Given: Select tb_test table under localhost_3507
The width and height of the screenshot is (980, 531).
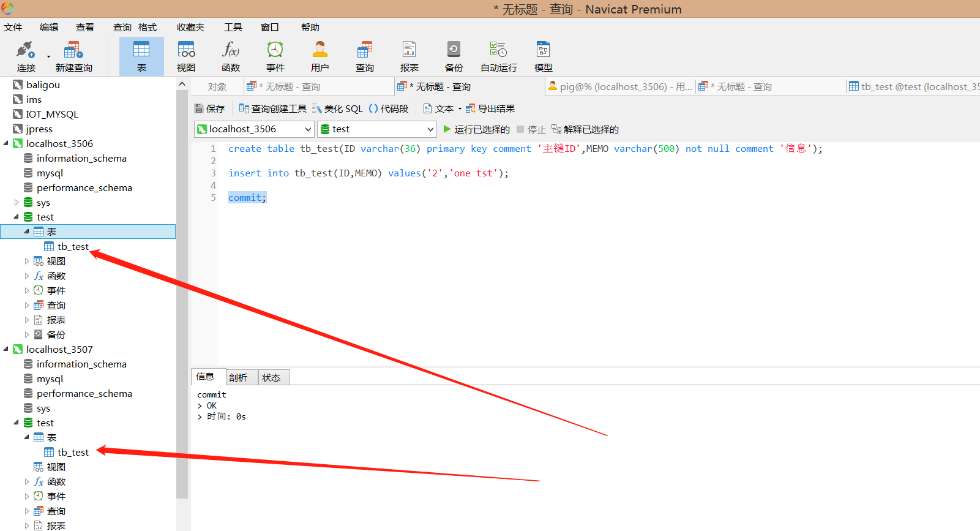Looking at the screenshot, I should point(73,452).
